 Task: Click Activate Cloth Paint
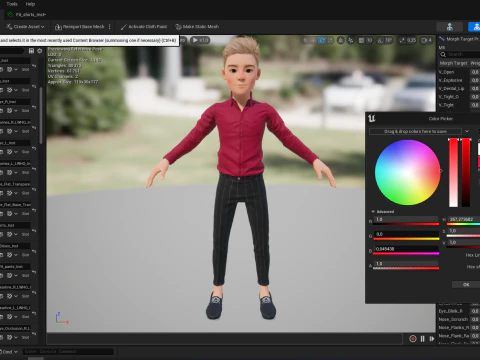[144, 27]
